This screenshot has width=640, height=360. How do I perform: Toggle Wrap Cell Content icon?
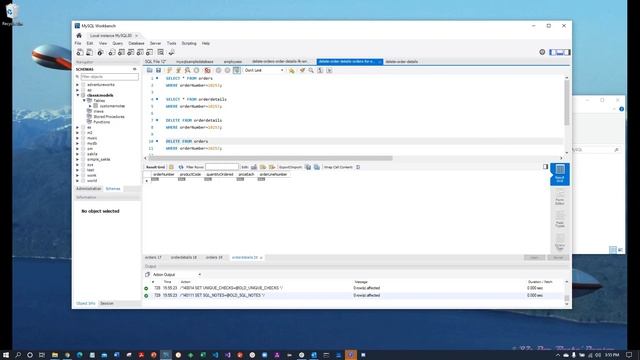358,167
